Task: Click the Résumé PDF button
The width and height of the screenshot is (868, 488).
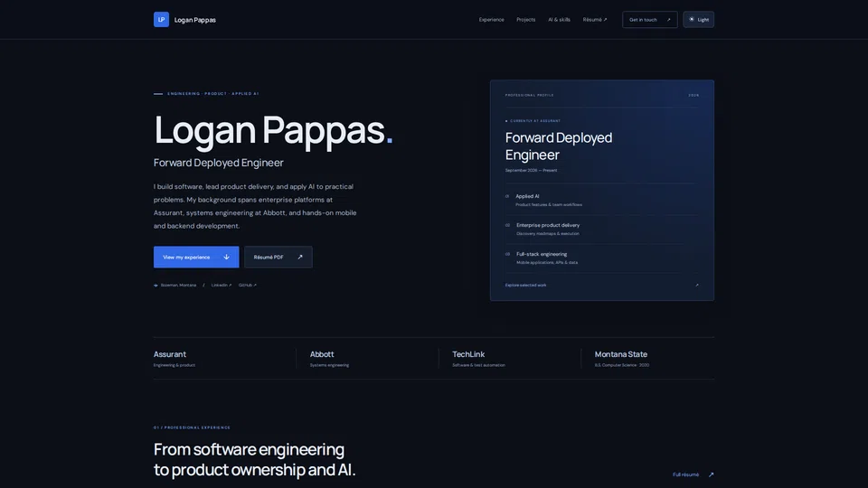Action: (278, 257)
